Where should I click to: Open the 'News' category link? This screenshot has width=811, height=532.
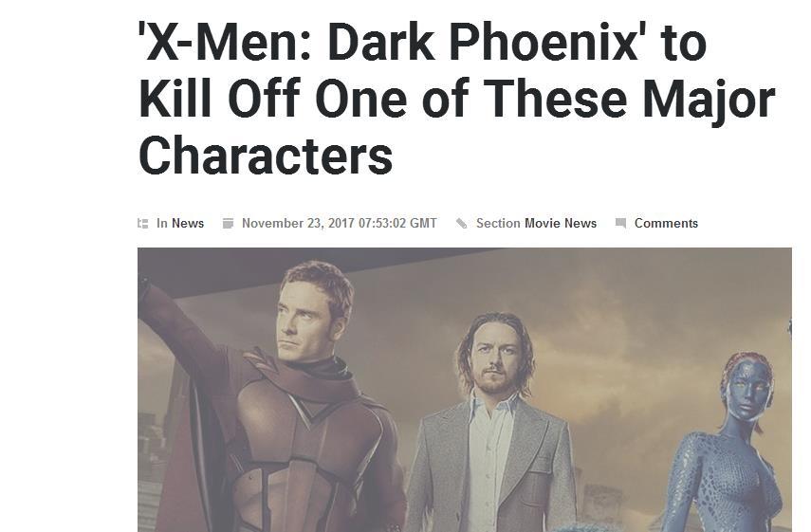click(x=188, y=224)
